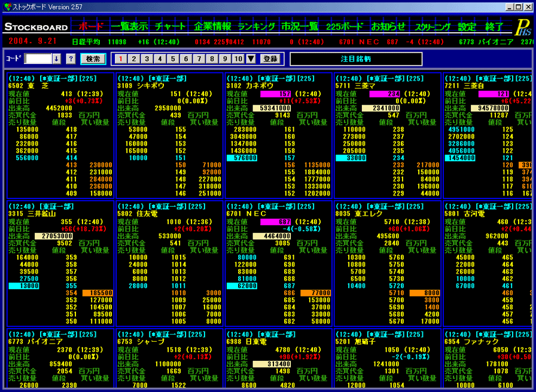This screenshot has width=536, height=392.
Task: Select board page 5
Action: pyautogui.click(x=173, y=59)
